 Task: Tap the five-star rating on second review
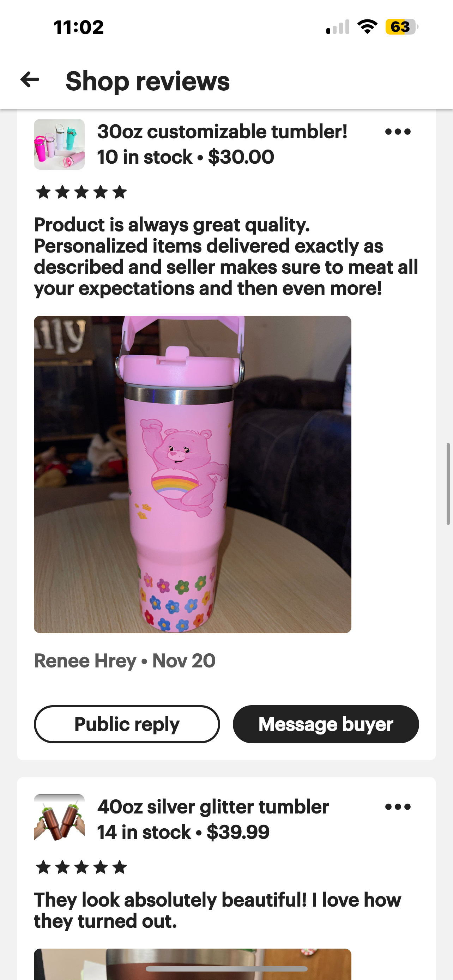point(81,867)
